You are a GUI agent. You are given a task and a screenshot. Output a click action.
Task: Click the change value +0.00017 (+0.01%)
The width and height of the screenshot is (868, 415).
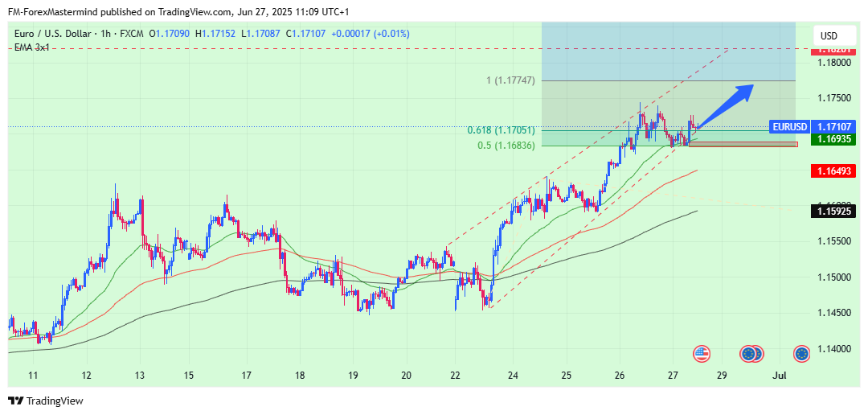(371, 34)
